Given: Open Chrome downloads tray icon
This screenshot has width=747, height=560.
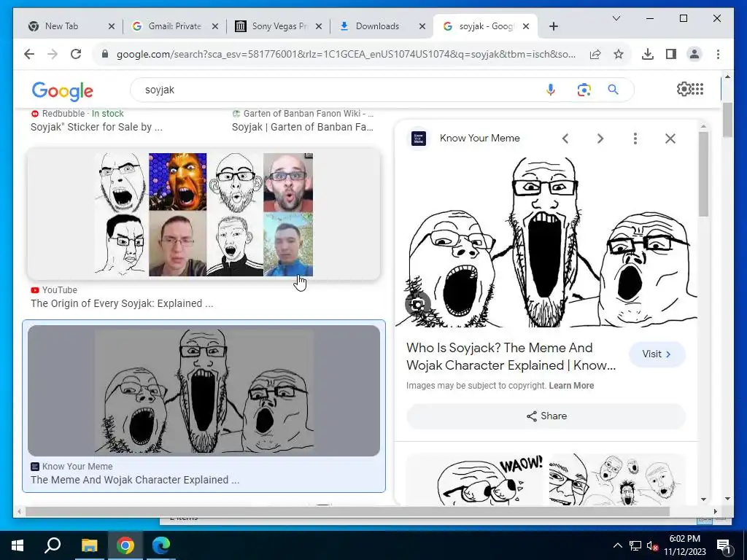Looking at the screenshot, I should [648, 54].
